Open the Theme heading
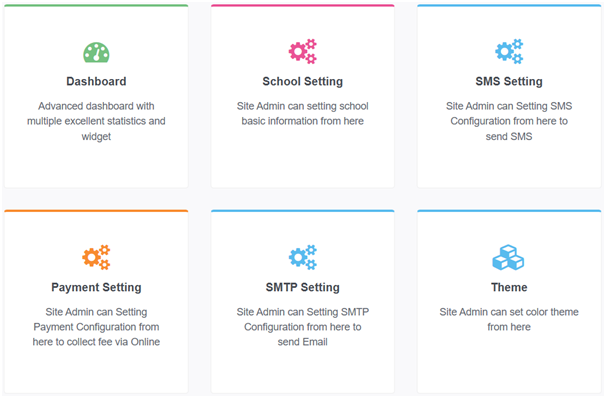 point(509,287)
